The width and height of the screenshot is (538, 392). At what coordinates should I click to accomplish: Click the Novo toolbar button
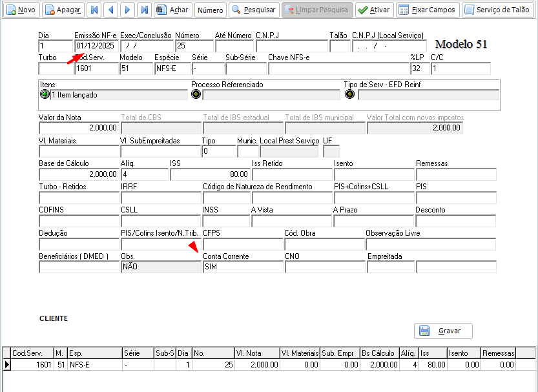21,10
